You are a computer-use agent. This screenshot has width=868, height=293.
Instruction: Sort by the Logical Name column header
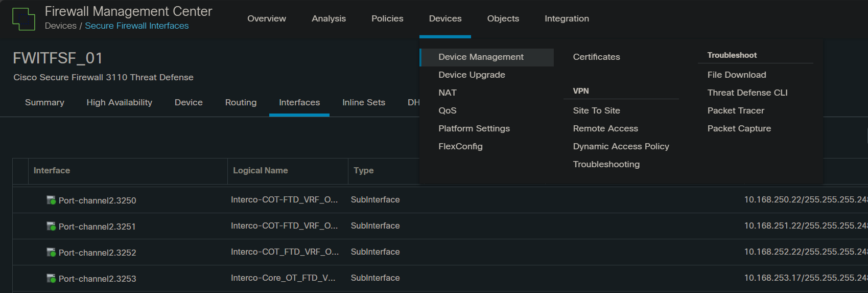tap(261, 170)
